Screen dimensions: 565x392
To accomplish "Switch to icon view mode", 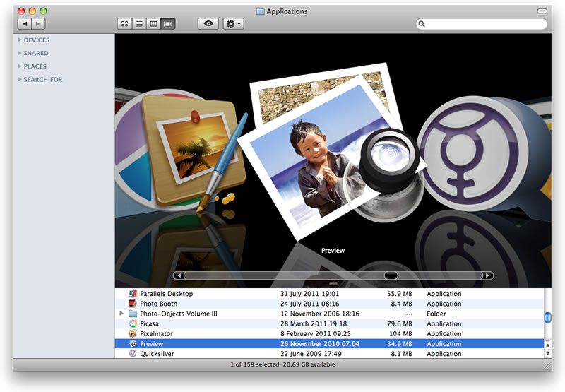I will (125, 24).
